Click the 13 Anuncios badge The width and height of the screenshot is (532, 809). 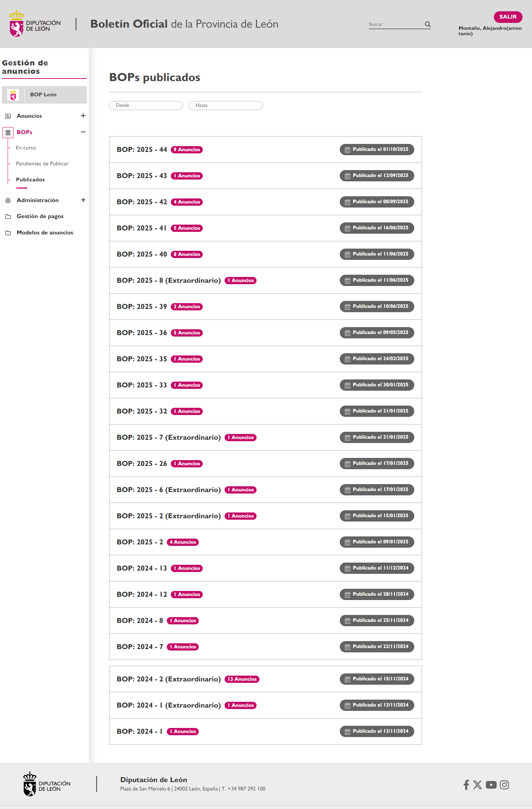(242, 679)
